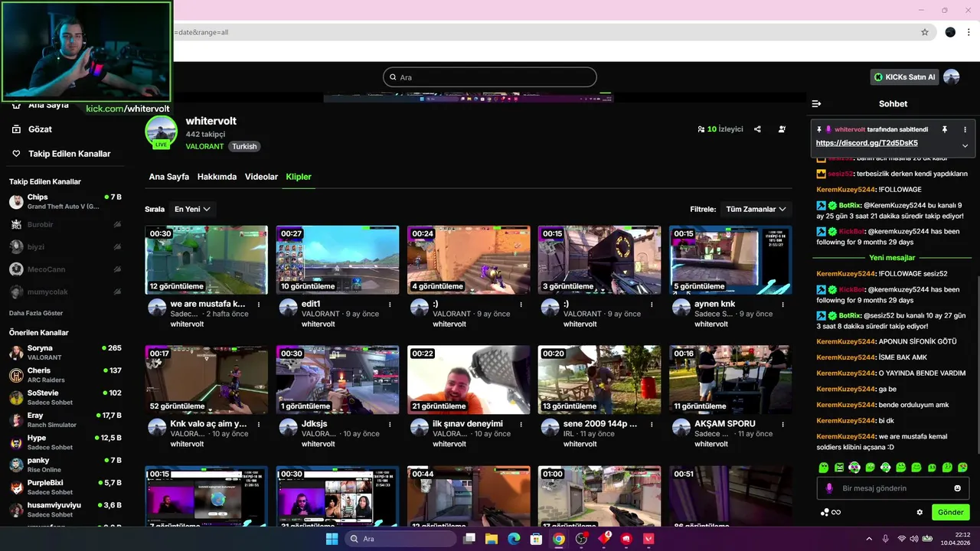Viewport: 980px width, 551px height.
Task: Switch to Videolar tab
Action: pyautogui.click(x=261, y=177)
